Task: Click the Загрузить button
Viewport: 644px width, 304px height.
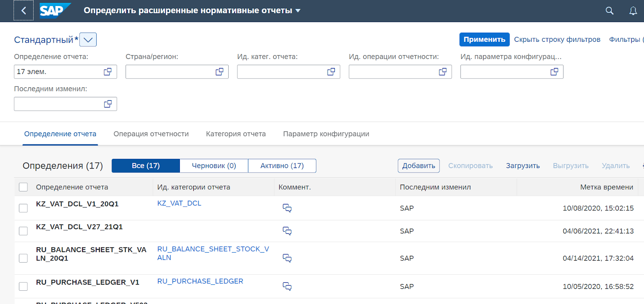Action: (x=523, y=166)
